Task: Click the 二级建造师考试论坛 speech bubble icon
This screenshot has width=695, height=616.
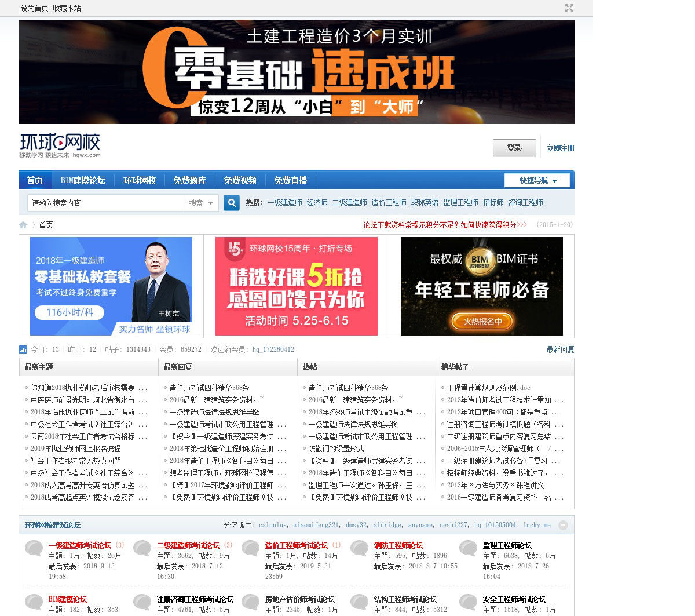Action: click(142, 548)
